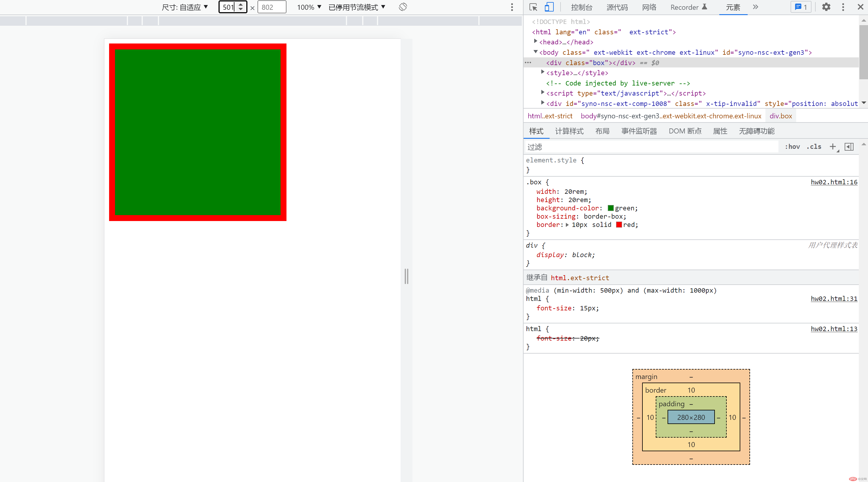Select the div class box DOM line
Viewport: 868px width, 482px height.
coord(691,63)
